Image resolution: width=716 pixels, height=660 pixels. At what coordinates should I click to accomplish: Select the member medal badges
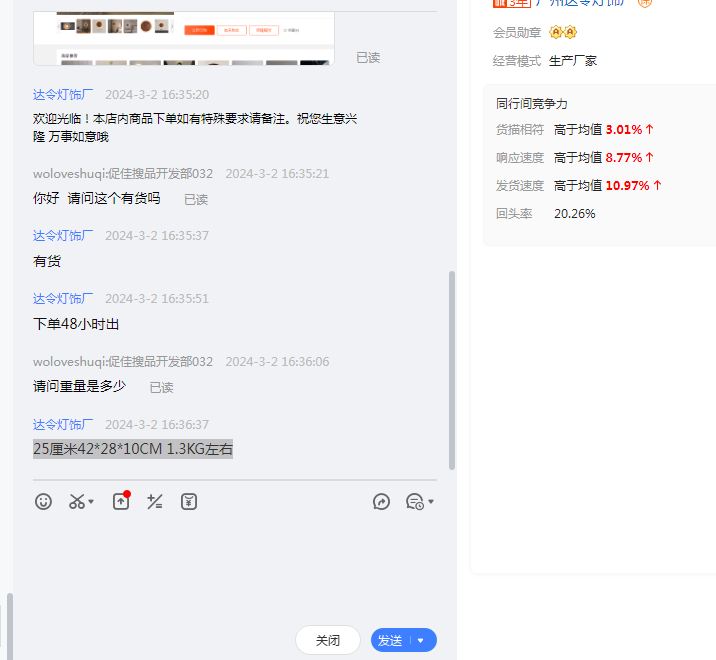(x=563, y=32)
